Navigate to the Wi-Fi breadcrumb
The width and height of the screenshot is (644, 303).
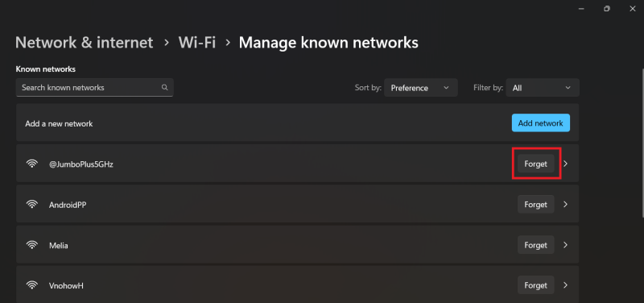pyautogui.click(x=197, y=43)
